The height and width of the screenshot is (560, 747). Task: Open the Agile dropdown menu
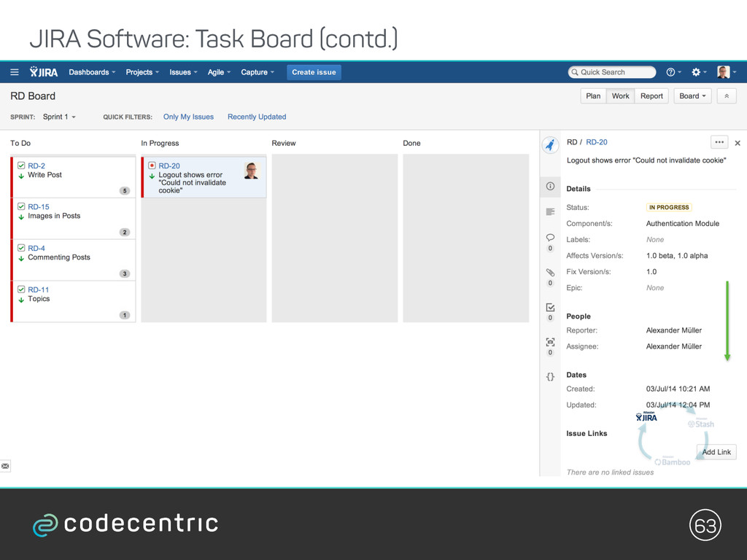pos(219,72)
